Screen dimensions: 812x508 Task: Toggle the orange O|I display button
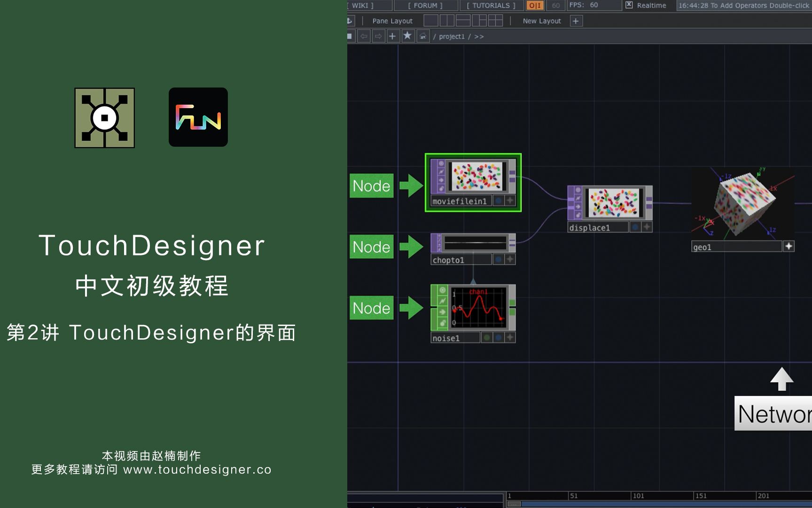[535, 5]
